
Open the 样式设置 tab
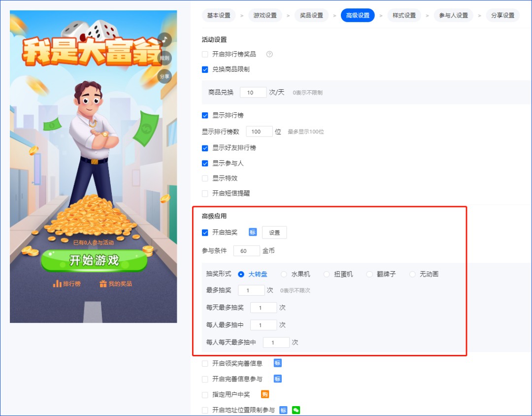pos(404,15)
